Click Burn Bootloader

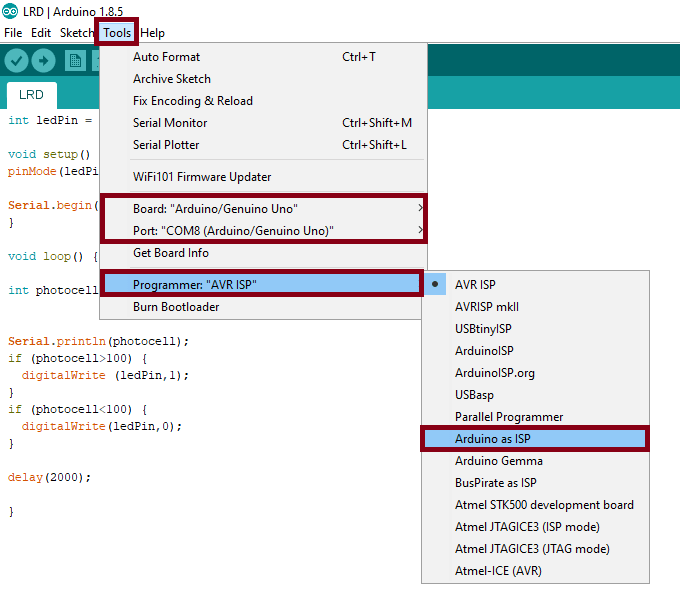click(260, 307)
